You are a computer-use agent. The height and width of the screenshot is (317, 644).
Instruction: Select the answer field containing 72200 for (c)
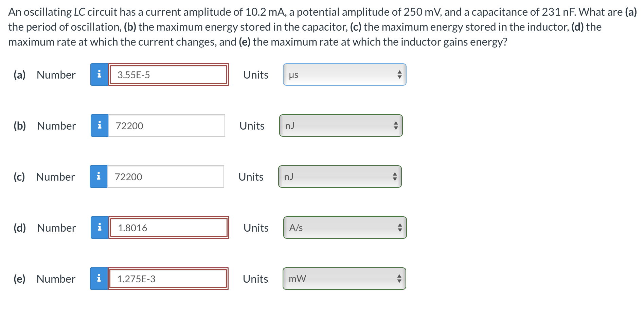166,177
